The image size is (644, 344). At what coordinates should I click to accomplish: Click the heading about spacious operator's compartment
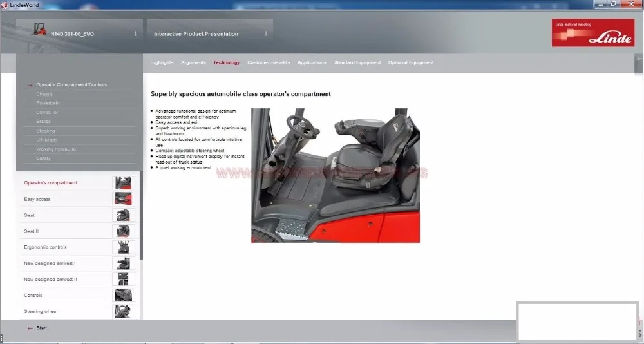(x=241, y=93)
